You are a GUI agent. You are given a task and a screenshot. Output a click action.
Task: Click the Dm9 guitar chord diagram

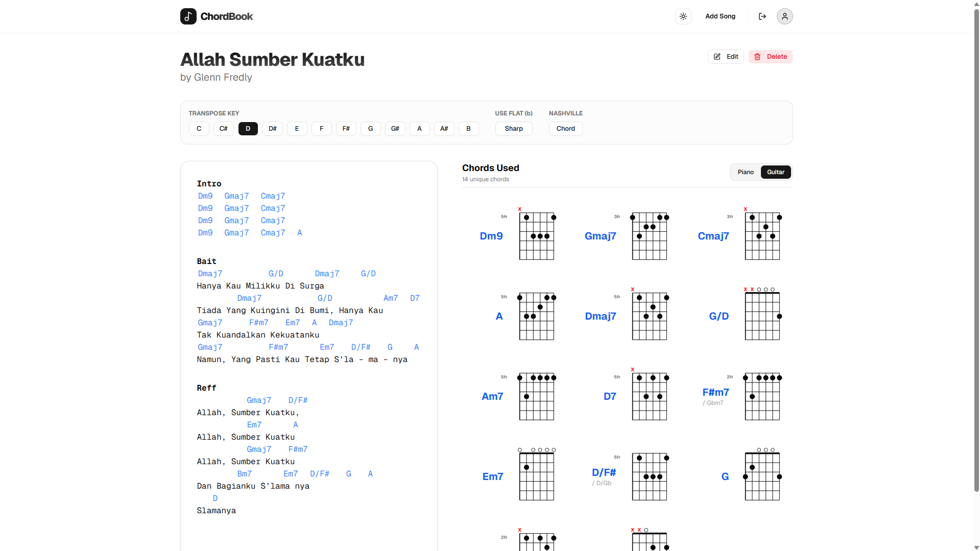537,234
